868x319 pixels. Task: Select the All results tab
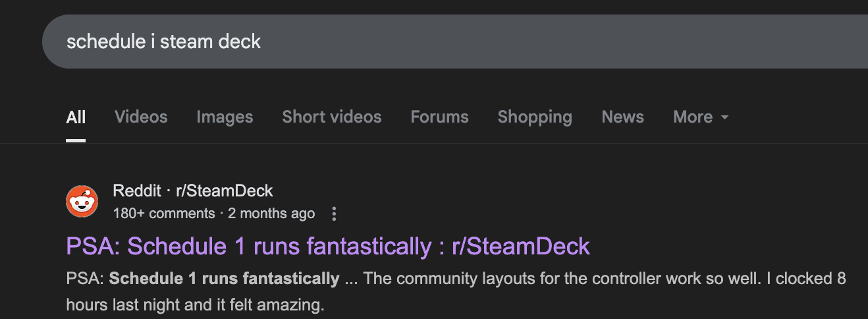(x=76, y=117)
